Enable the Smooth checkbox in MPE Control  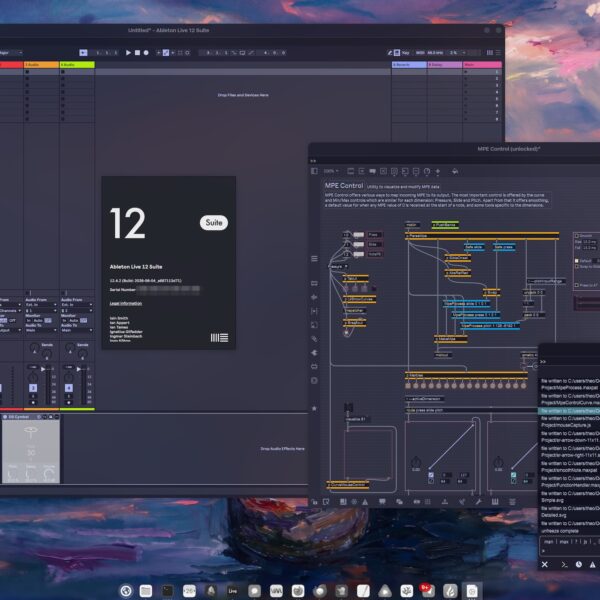(577, 236)
